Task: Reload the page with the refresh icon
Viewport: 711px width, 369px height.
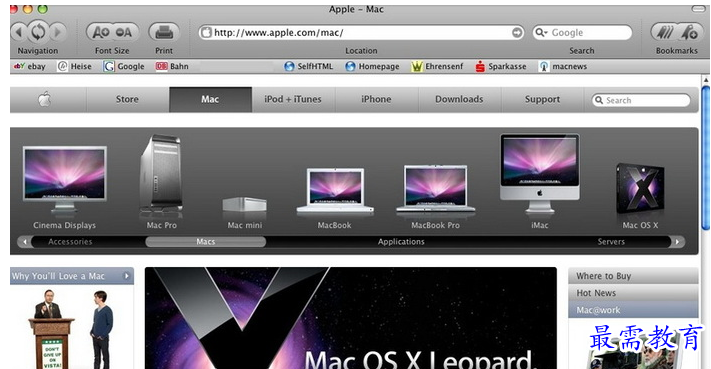Action: click(x=38, y=32)
